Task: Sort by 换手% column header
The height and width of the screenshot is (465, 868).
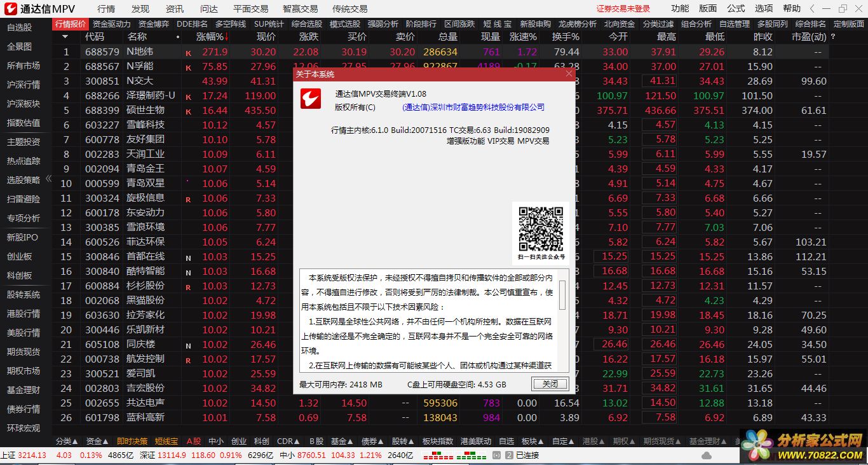Action: tap(566, 37)
